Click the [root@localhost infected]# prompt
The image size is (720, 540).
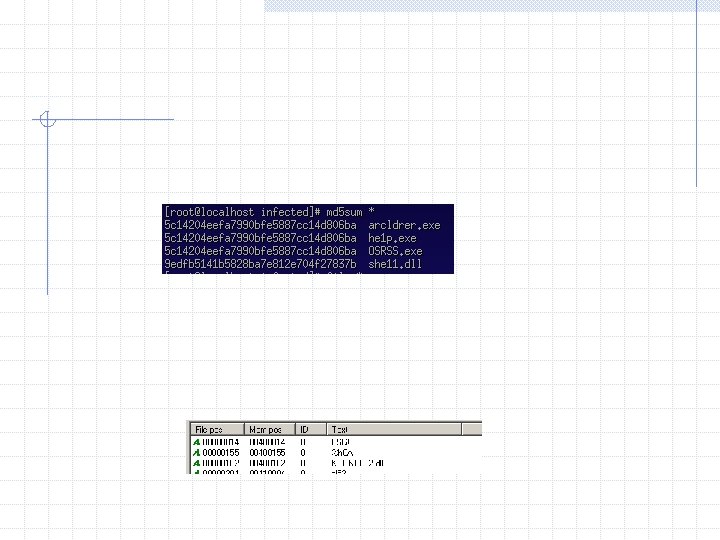pos(242,212)
